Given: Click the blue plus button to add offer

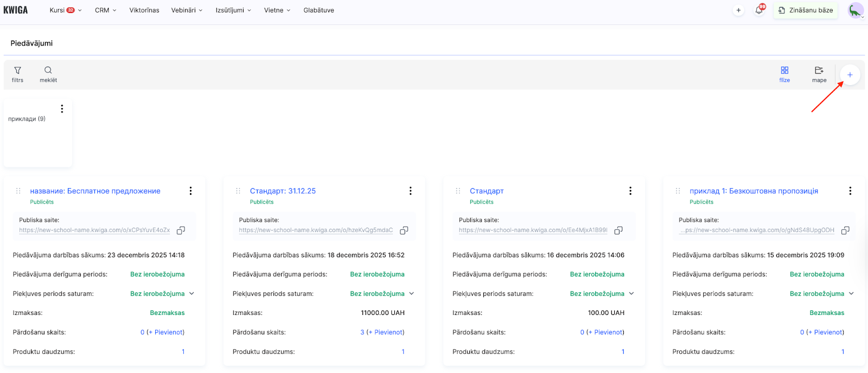Looking at the screenshot, I should 850,75.
